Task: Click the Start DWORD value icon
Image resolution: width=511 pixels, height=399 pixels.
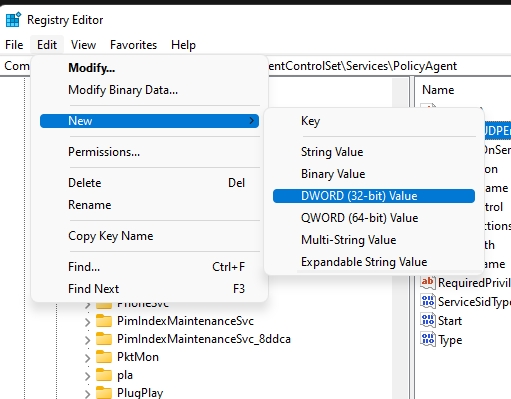Action: (428, 321)
